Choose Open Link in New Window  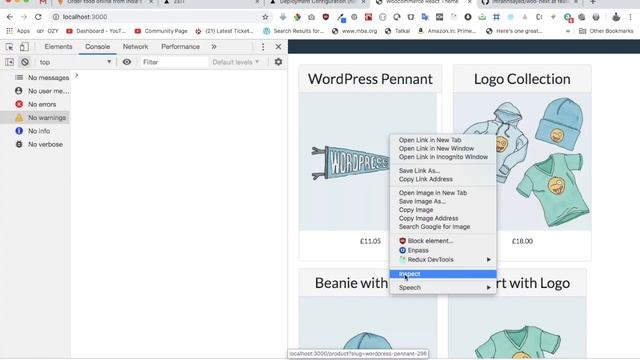pyautogui.click(x=443, y=149)
